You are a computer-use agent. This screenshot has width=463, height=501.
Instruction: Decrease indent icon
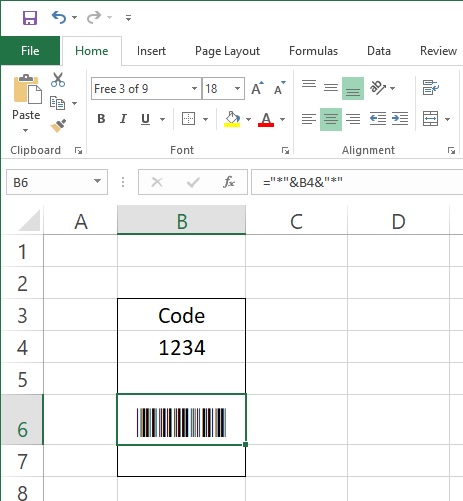pos(378,119)
